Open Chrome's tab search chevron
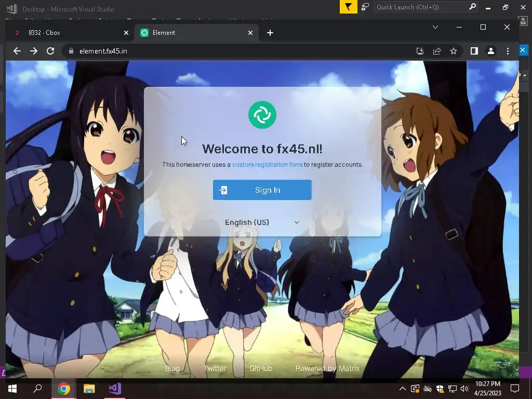The image size is (532, 399). click(435, 27)
